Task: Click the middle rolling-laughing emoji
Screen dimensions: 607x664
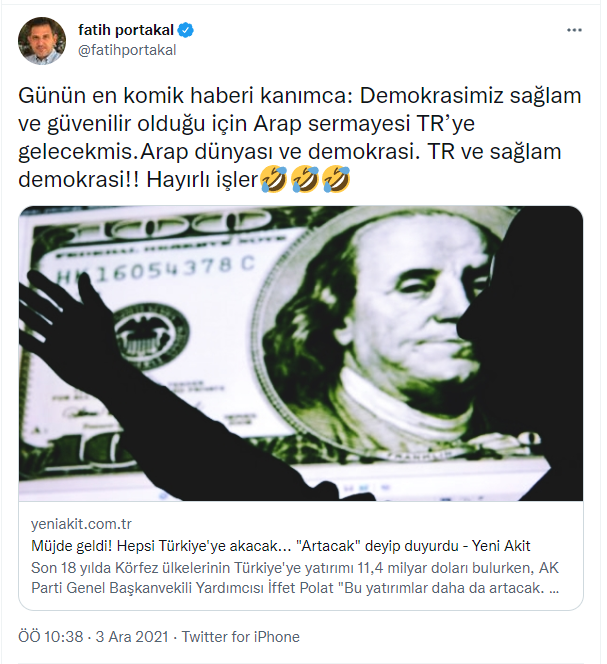Action: 305,179
